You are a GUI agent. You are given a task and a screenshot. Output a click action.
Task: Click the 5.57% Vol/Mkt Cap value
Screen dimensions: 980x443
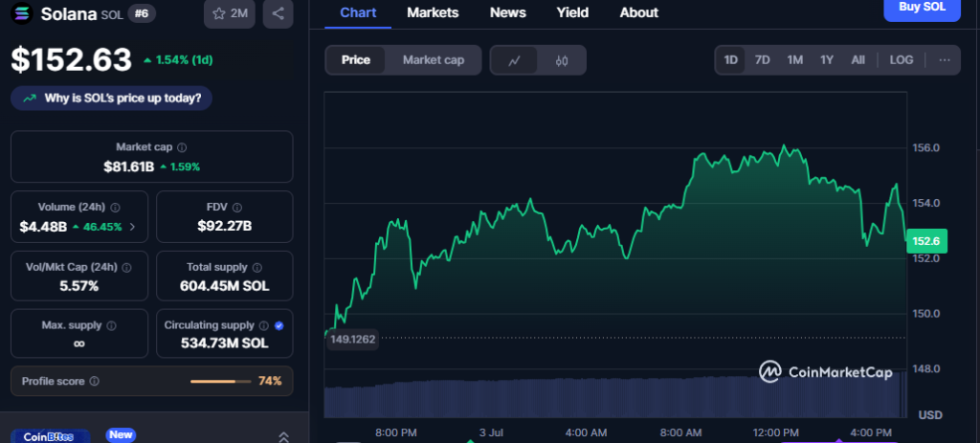[x=79, y=286]
